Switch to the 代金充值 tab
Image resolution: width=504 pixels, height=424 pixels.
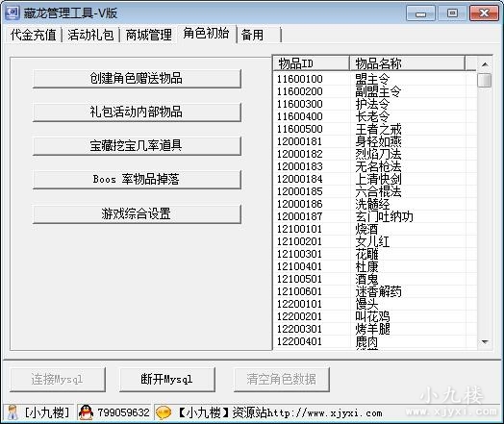coord(33,35)
